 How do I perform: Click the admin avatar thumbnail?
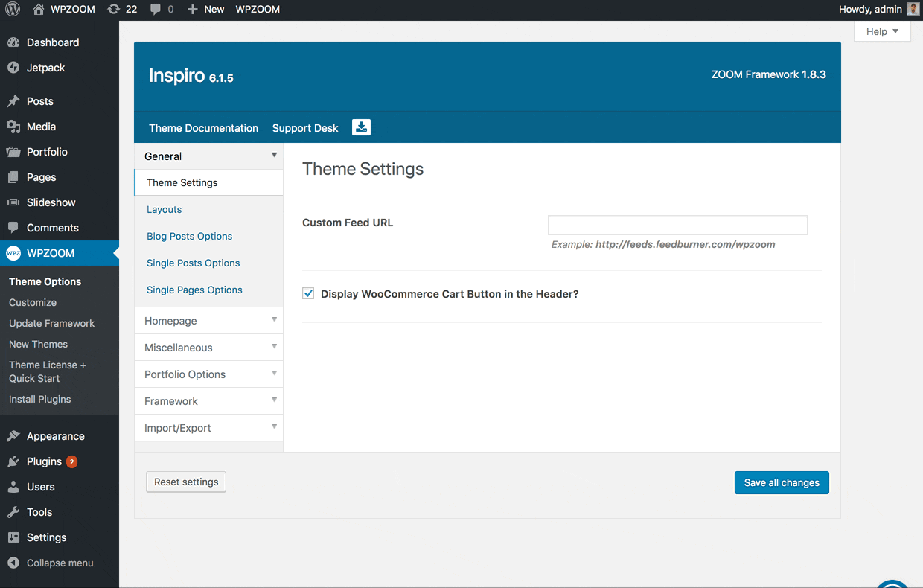point(913,10)
